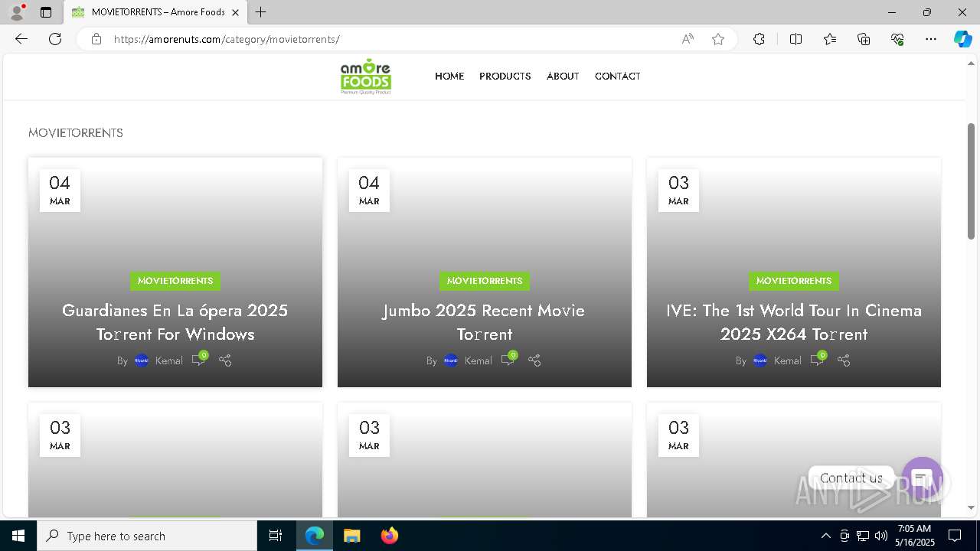Open comments icon on Guardianes card

click(199, 359)
